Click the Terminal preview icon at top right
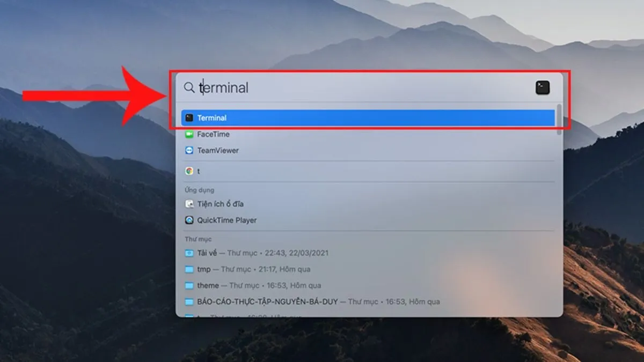Image resolution: width=644 pixels, height=362 pixels. coord(541,87)
